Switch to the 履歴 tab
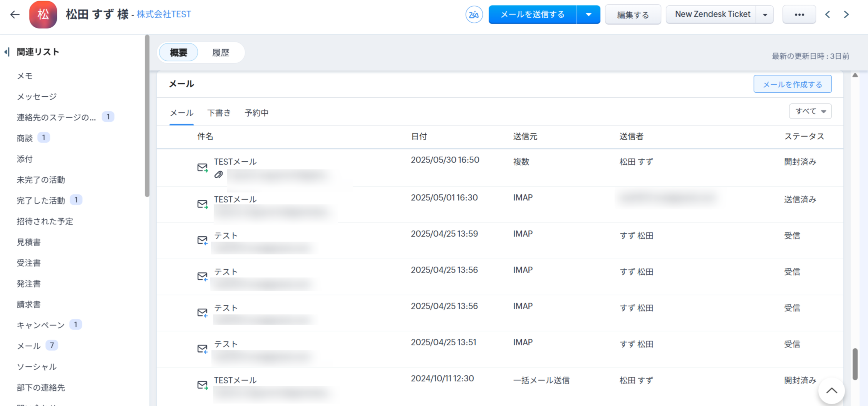The height and width of the screenshot is (406, 868). coord(221,53)
